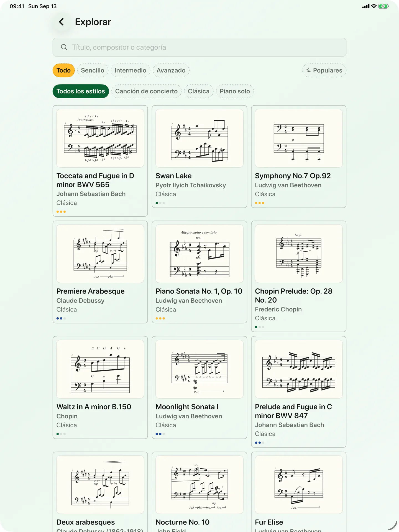Image resolution: width=399 pixels, height=532 pixels.
Task: Click the Premiere Arabesque title
Action: click(91, 291)
